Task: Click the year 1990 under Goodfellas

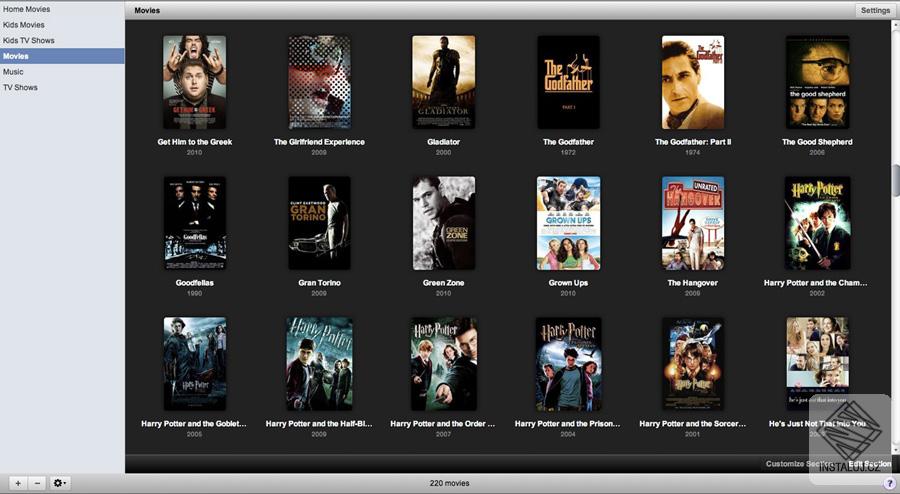Action: (x=195, y=293)
